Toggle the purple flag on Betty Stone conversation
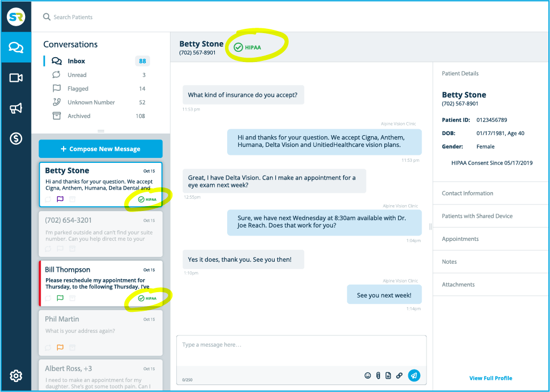 coord(60,199)
